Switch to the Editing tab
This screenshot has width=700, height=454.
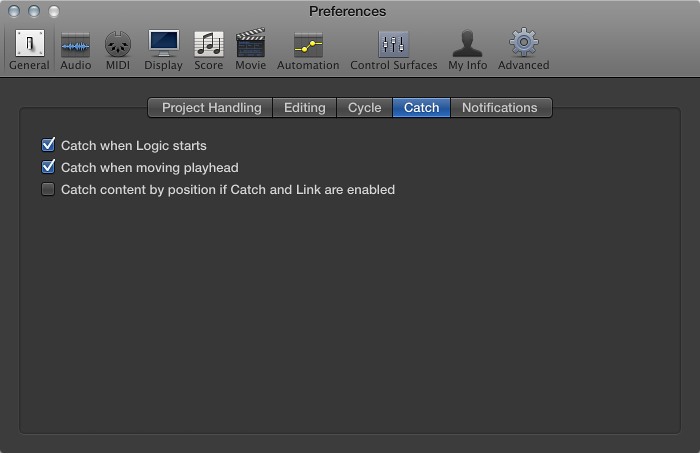[x=304, y=108]
